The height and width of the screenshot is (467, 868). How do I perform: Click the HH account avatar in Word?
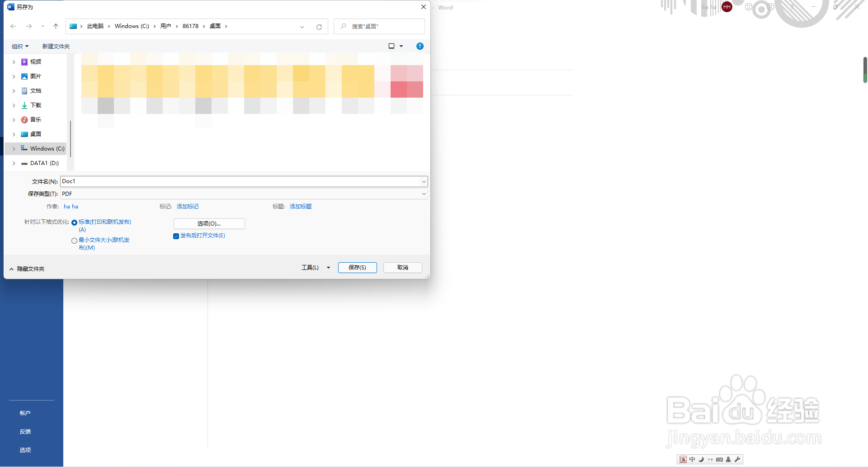click(x=727, y=7)
